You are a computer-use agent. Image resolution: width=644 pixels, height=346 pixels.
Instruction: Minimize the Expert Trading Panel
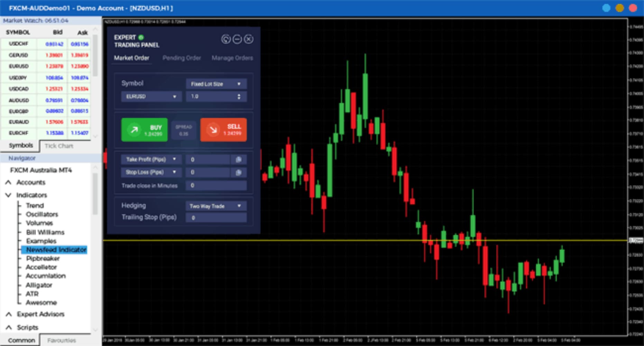237,39
